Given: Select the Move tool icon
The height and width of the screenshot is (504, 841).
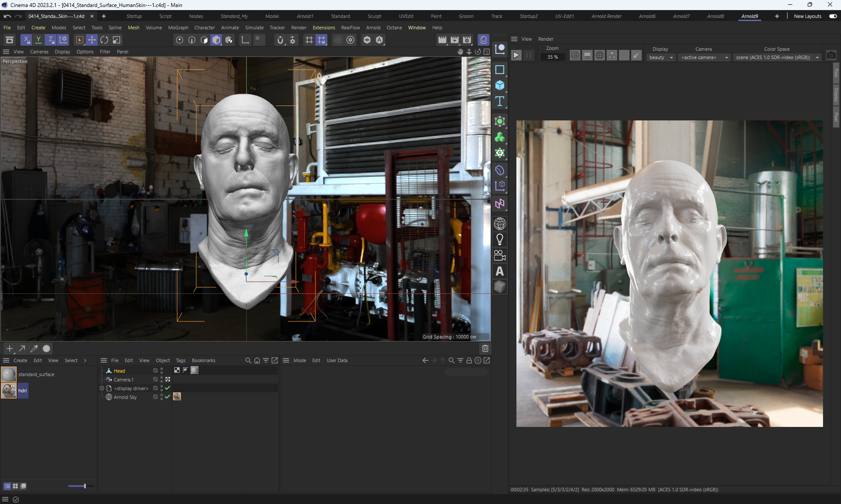Looking at the screenshot, I should coord(92,40).
